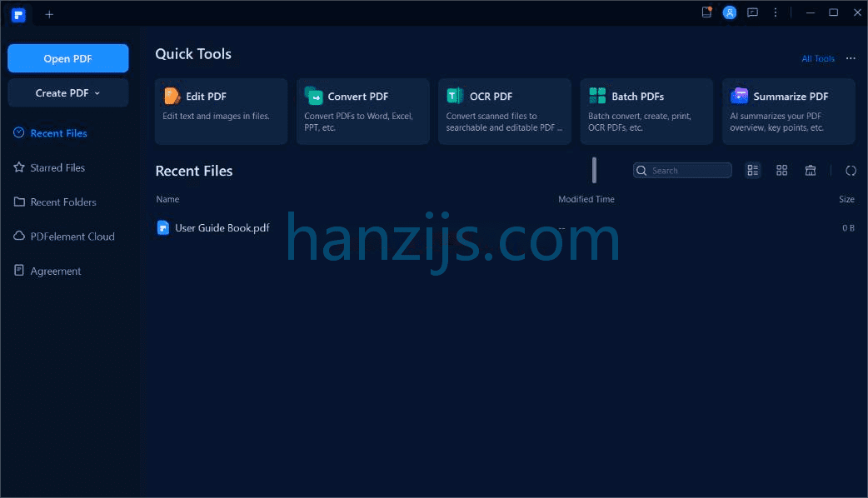Viewport: 868px width, 498px height.
Task: Click the Edit PDF orange icon
Action: (x=172, y=96)
